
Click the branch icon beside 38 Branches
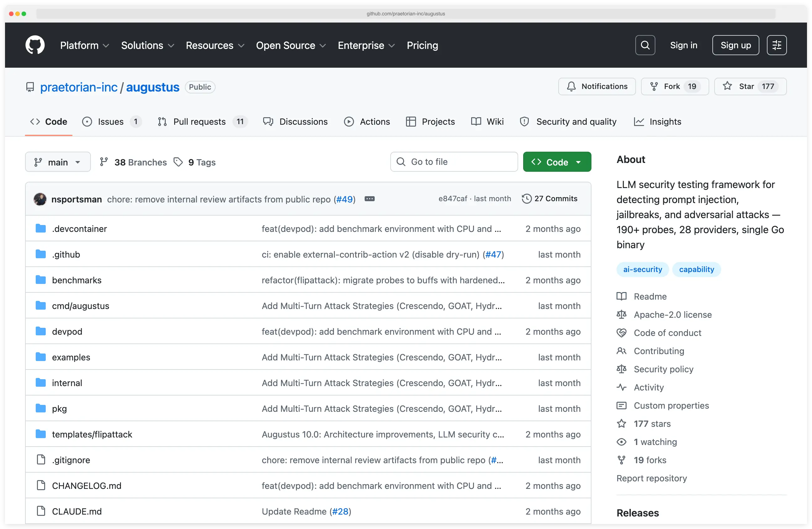pyautogui.click(x=104, y=162)
